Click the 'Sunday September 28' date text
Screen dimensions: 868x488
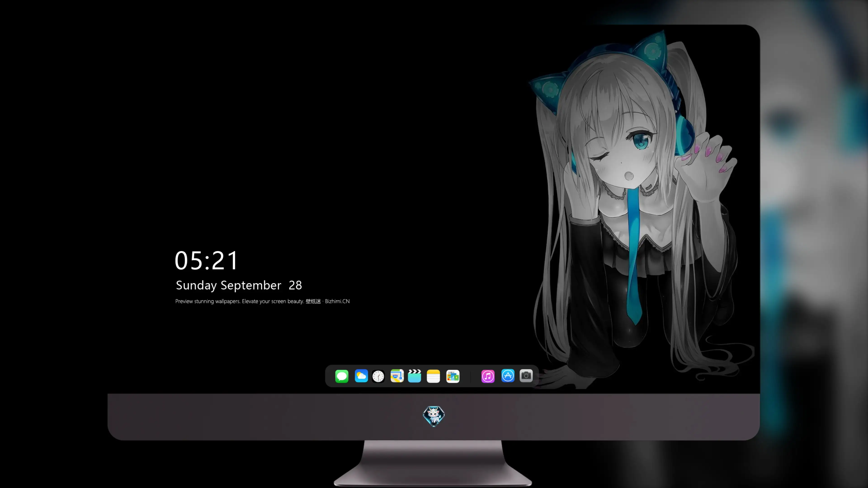239,285
